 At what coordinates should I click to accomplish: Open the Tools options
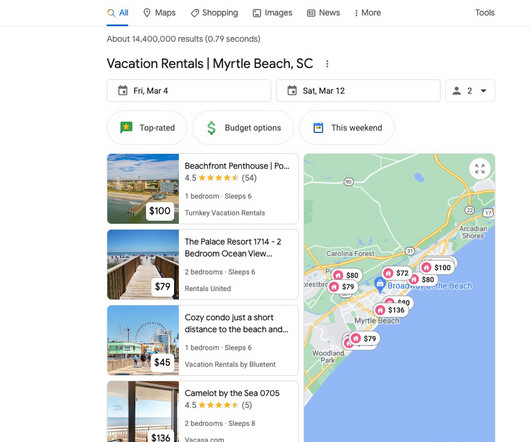click(485, 13)
